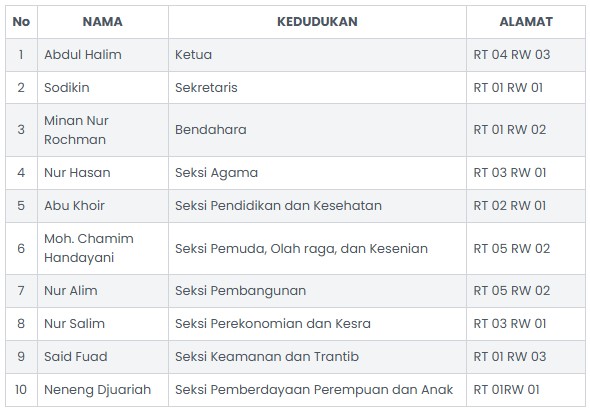Click the NAMA column header
590x411 pixels.
[x=103, y=22]
